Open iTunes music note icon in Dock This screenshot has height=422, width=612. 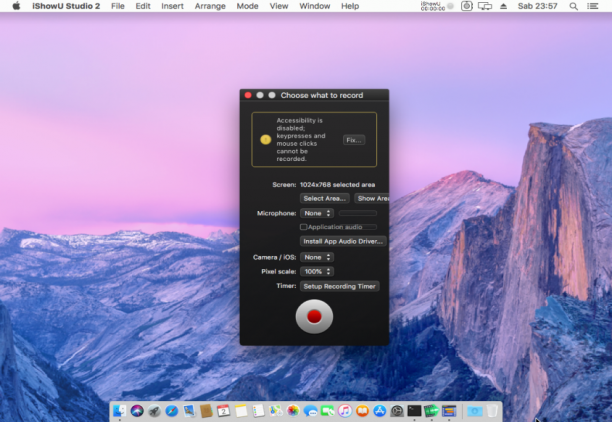[x=345, y=411]
